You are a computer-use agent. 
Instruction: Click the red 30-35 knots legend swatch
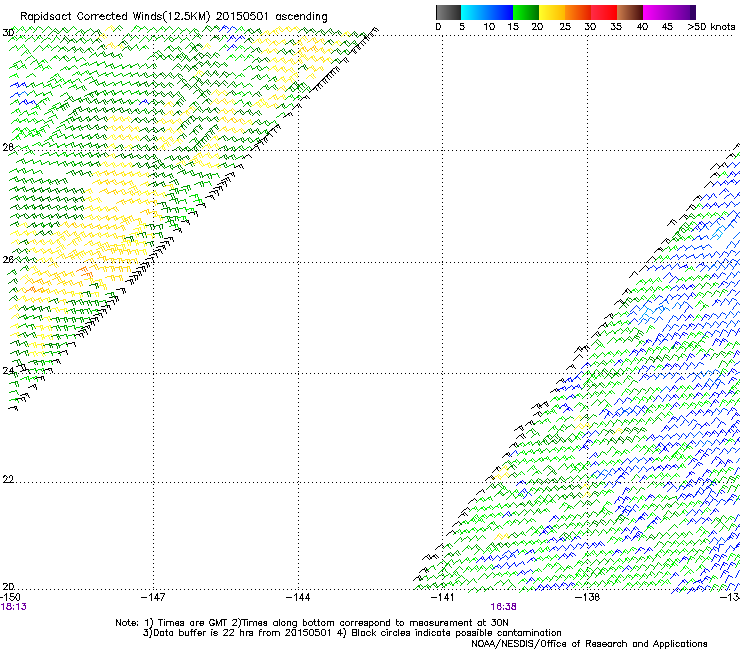tap(604, 12)
